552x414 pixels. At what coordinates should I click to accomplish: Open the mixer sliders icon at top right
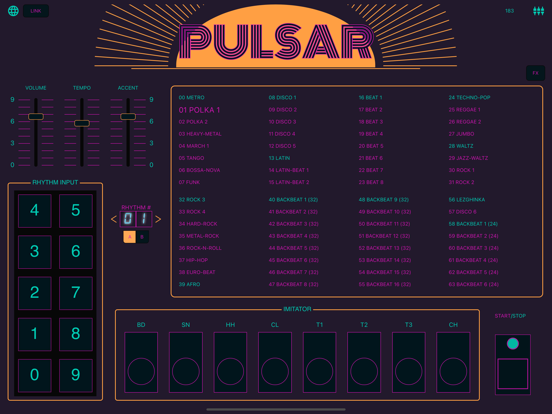tap(538, 11)
